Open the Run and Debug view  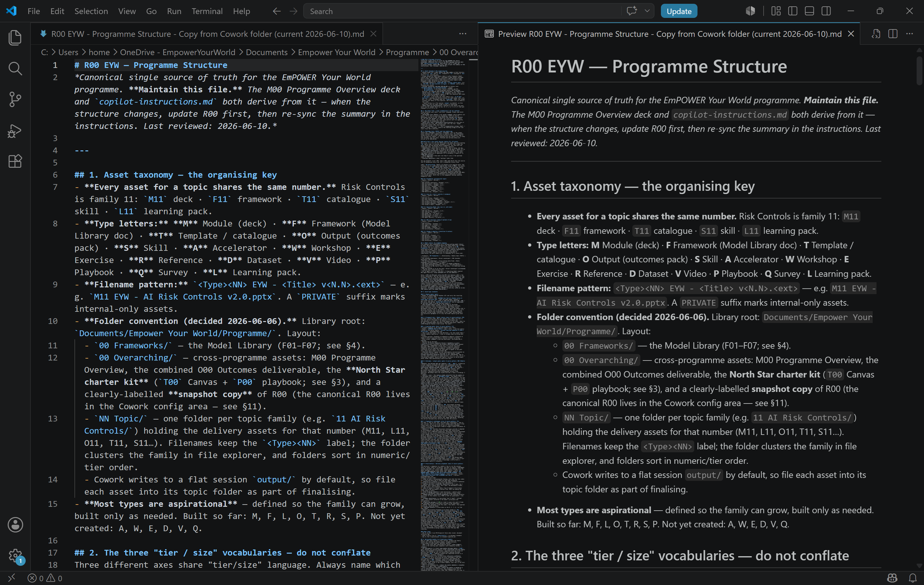15,130
